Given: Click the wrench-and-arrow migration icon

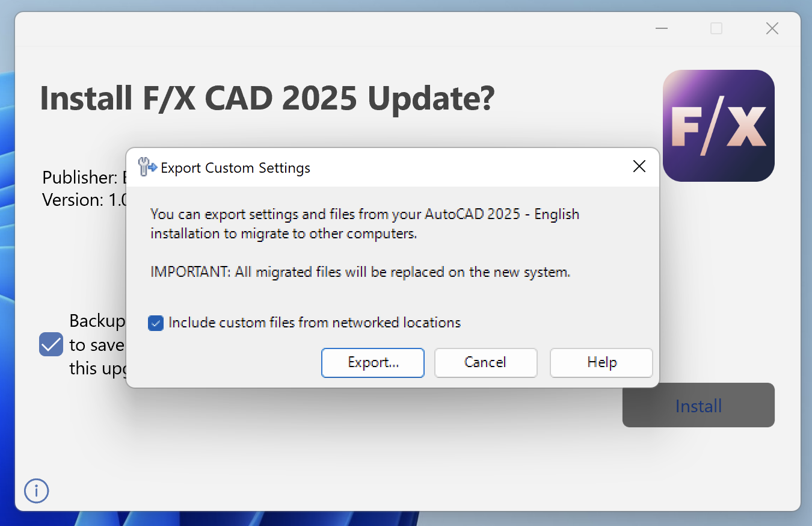Looking at the screenshot, I should [x=147, y=167].
